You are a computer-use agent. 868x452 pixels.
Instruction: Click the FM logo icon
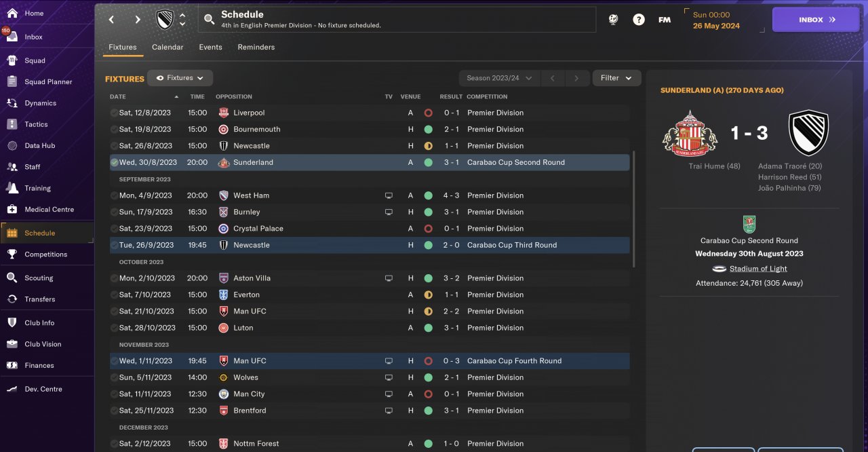click(x=665, y=20)
